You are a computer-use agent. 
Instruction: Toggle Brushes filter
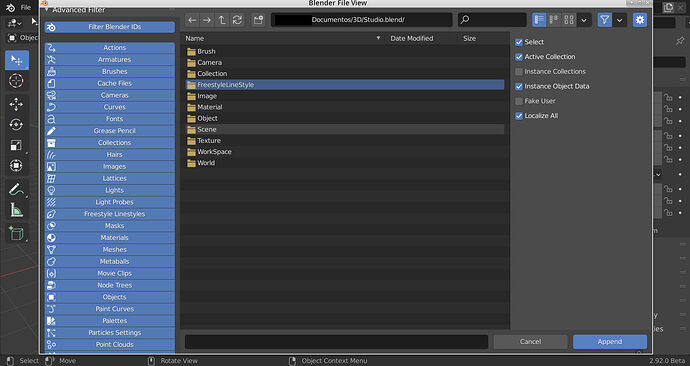110,71
